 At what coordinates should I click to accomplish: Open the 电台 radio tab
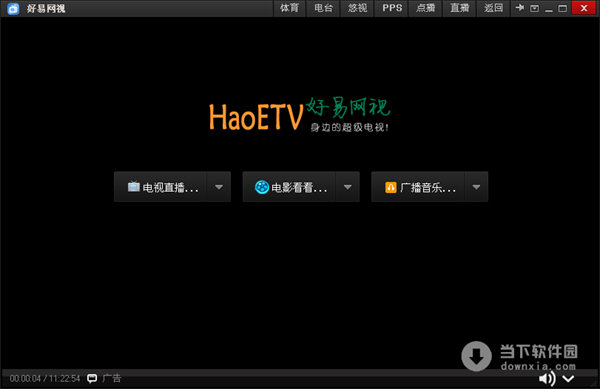(323, 8)
